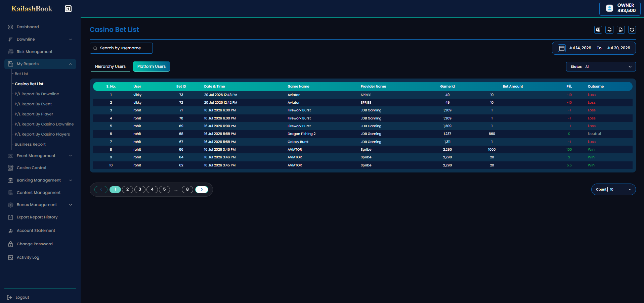Download the bet list as PDF
The height and width of the screenshot is (303, 644).
coord(609,30)
